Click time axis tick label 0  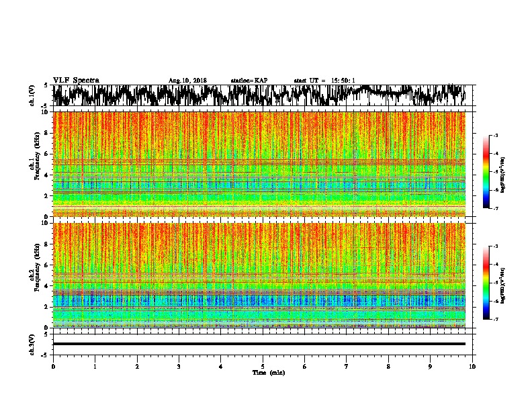tap(53, 367)
